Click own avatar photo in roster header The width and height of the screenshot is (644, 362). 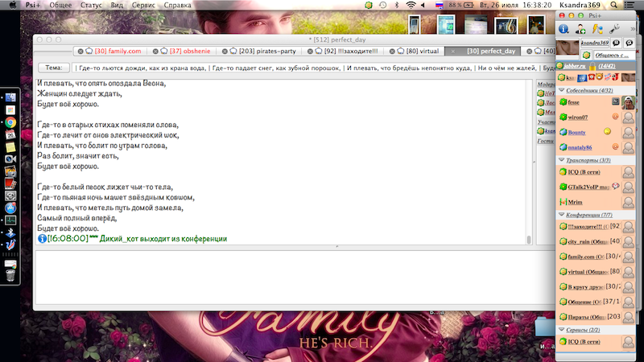coord(568,47)
